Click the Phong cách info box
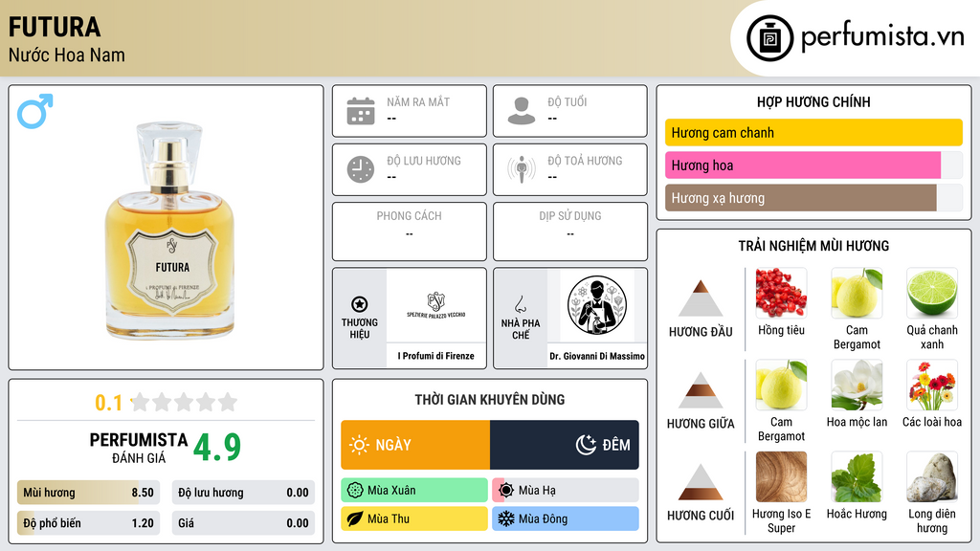The width and height of the screenshot is (980, 551). 410,231
